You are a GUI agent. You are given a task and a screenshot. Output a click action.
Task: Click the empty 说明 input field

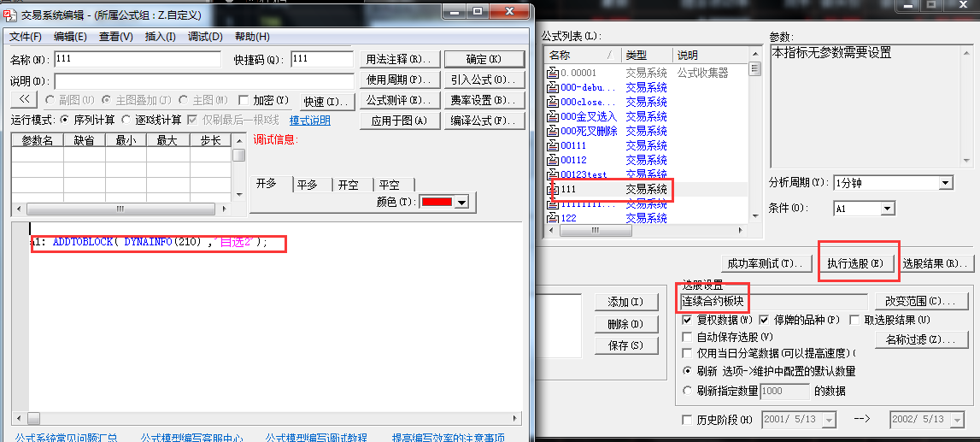tap(203, 81)
